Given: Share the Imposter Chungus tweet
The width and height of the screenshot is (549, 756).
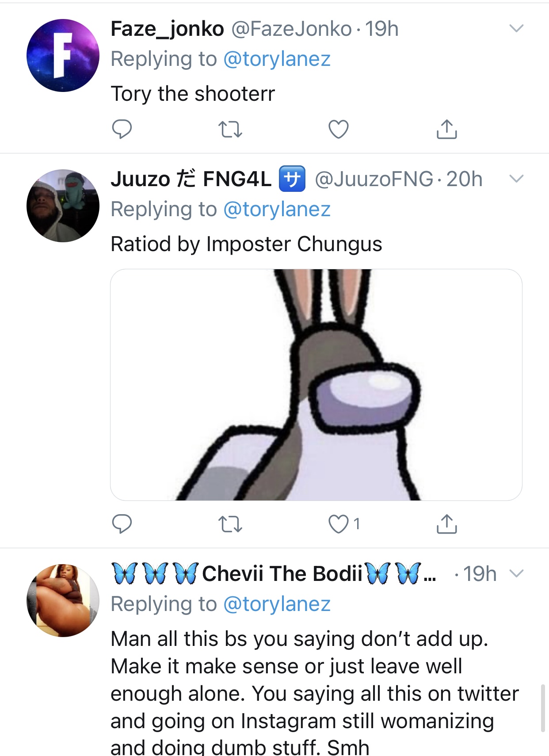Looking at the screenshot, I should click(446, 524).
